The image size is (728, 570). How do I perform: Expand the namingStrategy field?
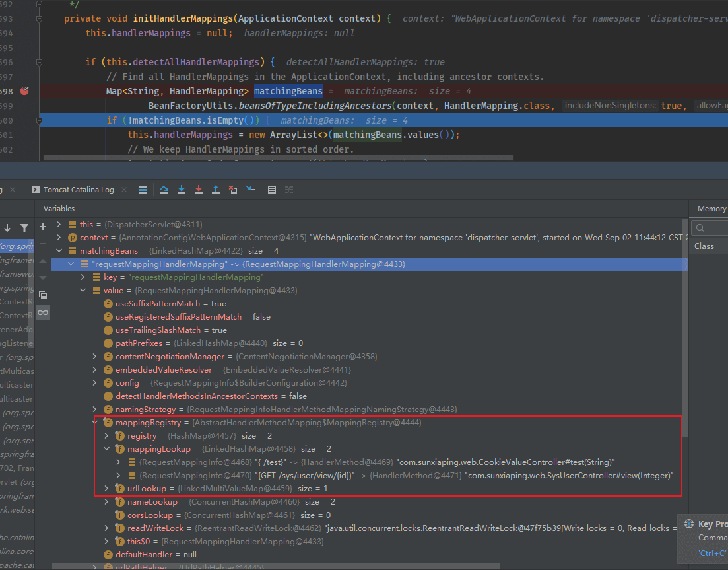coord(95,410)
